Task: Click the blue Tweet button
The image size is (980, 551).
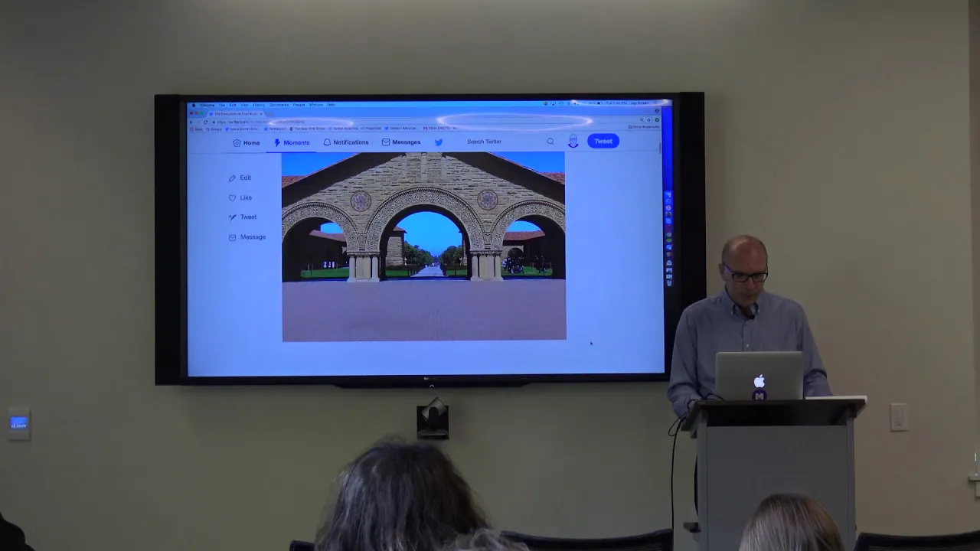Action: [x=603, y=141]
